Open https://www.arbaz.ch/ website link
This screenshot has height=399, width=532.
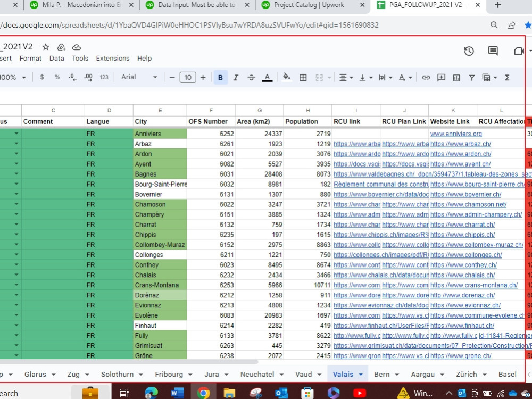click(460, 144)
